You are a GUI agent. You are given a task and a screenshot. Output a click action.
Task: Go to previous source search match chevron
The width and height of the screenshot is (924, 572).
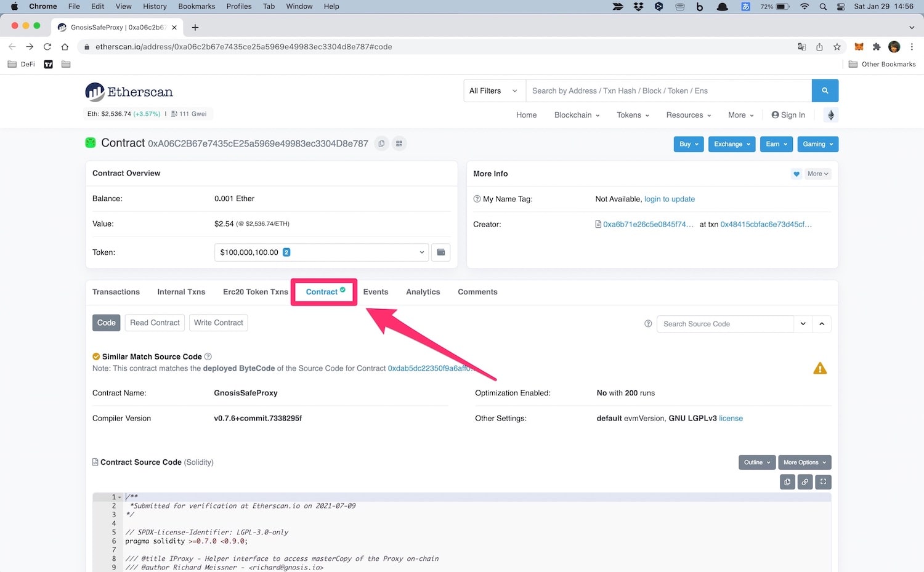pyautogui.click(x=822, y=324)
